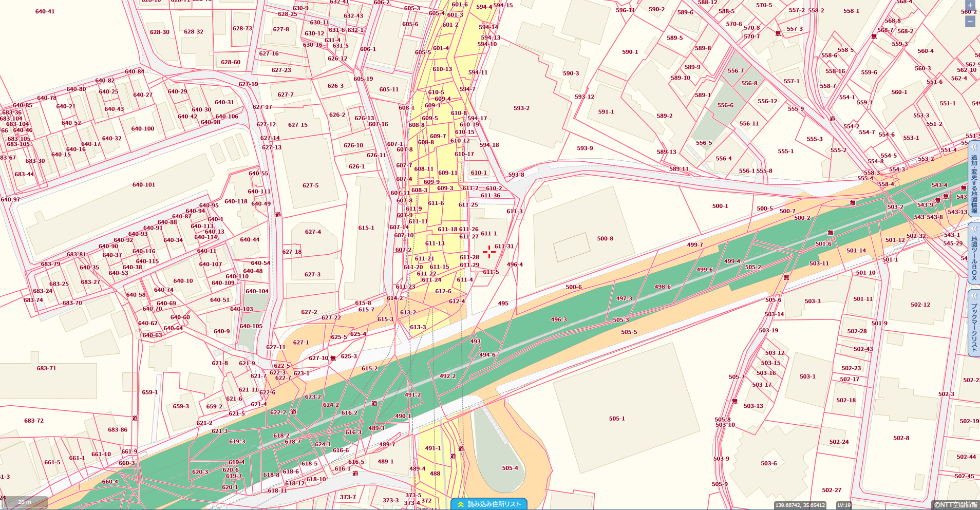This screenshot has width=980, height=510.
Task: Expand the 地図ツールBOX side panel
Action: click(x=974, y=253)
